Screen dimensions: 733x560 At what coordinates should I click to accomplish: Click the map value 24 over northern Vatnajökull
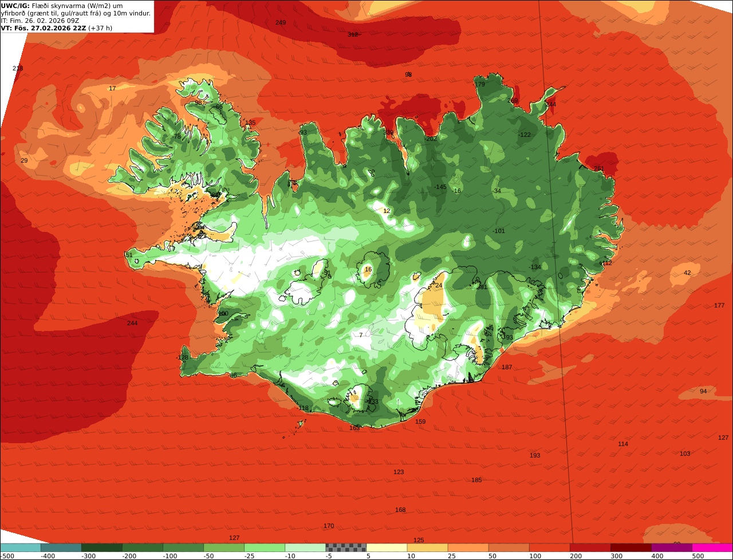[439, 285]
